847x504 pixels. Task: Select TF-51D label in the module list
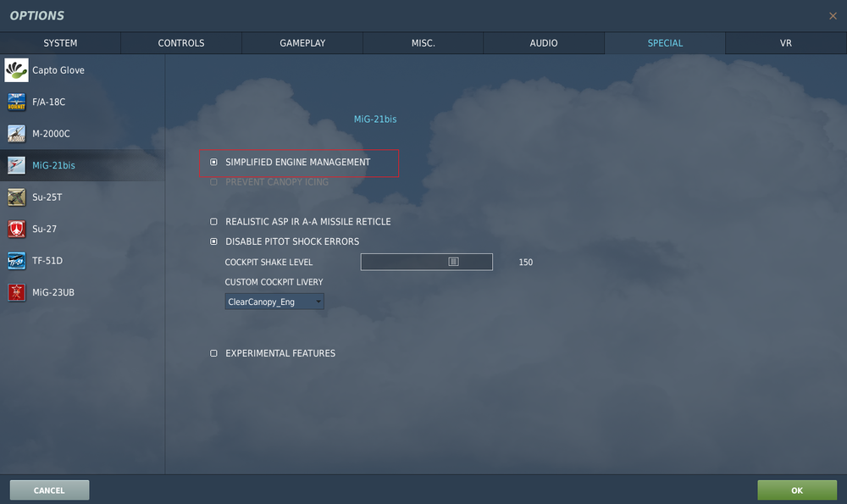47,261
